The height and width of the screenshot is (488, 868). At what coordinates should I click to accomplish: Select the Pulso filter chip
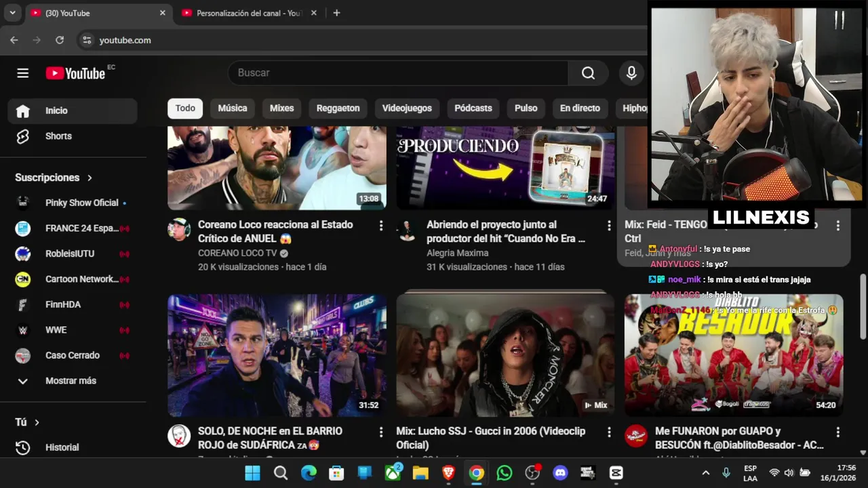[x=526, y=108]
